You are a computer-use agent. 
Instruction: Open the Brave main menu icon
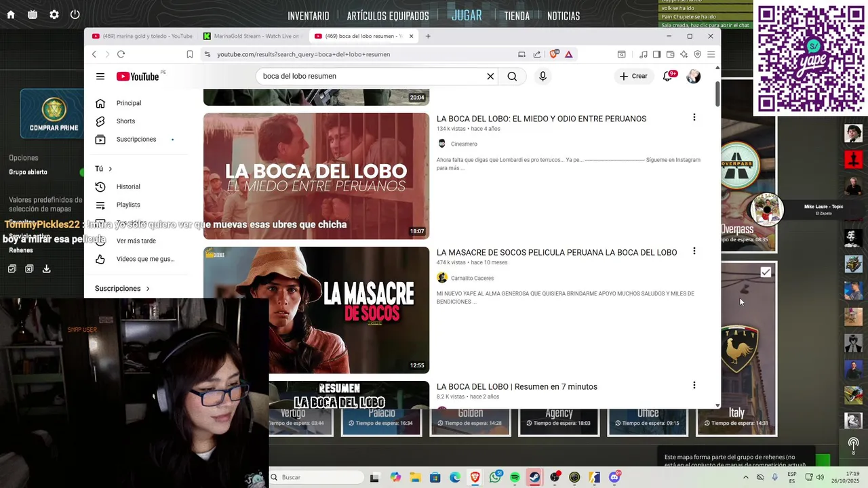tap(711, 54)
